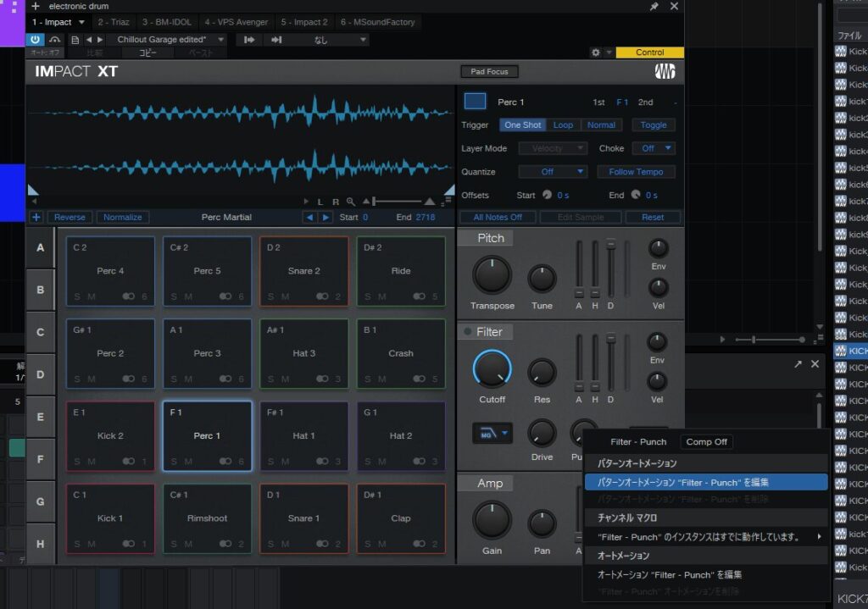The height and width of the screenshot is (609, 868).
Task: Open the Quantize Off dropdown
Action: [x=553, y=171]
